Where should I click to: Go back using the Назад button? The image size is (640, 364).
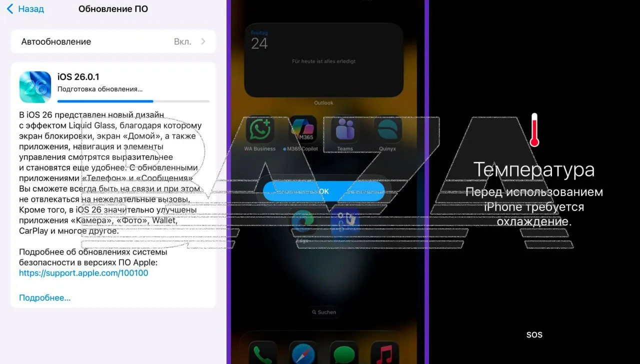click(x=25, y=9)
